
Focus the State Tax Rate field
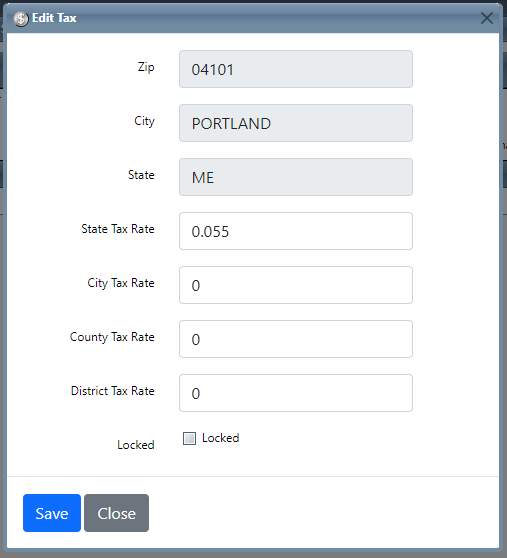[x=296, y=231]
